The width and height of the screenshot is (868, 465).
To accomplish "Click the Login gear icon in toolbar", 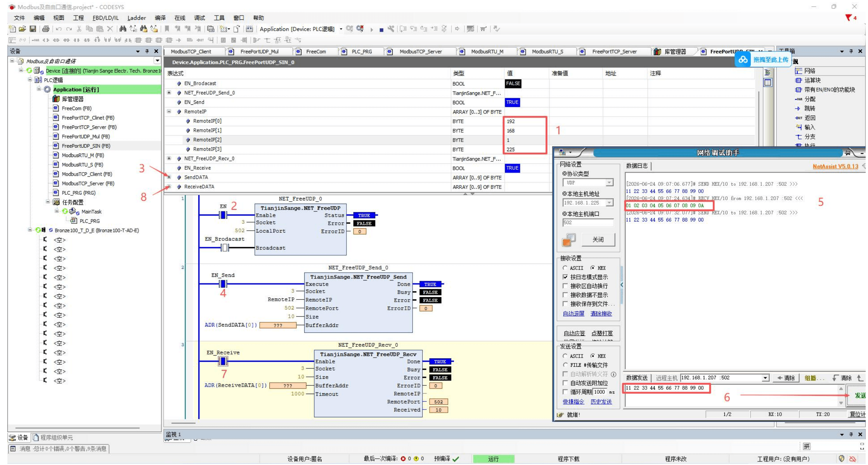I will 350,29.
